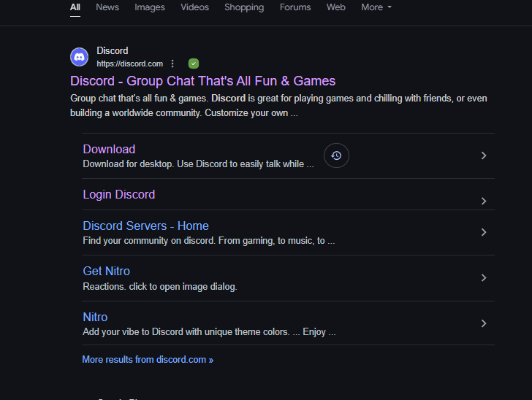Open the Download sitelink
The image size is (532, 400).
coord(109,149)
